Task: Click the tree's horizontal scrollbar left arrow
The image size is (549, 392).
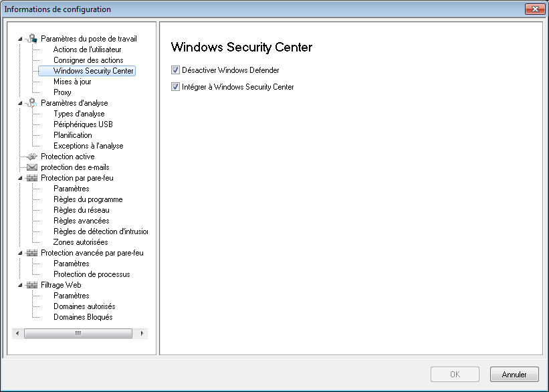Action: click(17, 334)
